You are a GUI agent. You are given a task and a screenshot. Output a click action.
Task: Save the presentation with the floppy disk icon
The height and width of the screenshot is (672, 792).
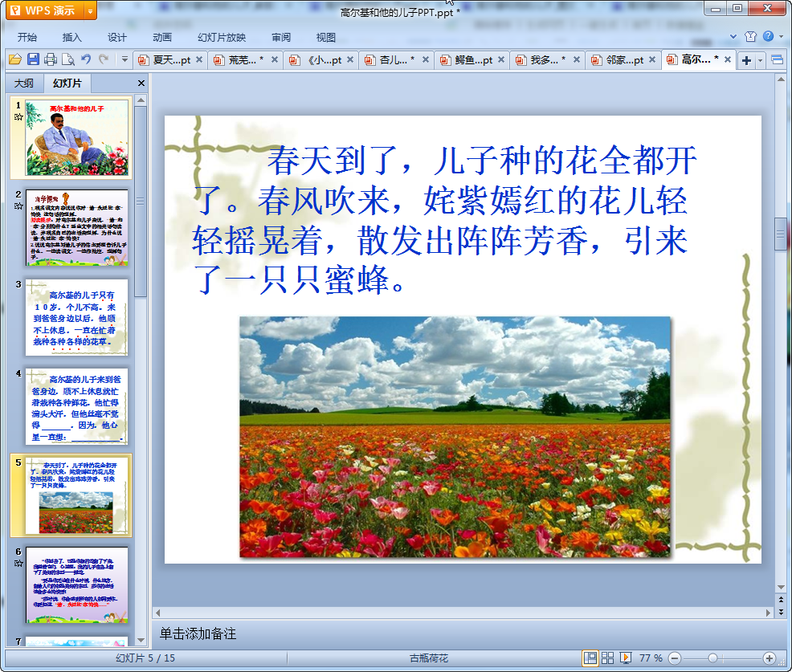tap(33, 59)
